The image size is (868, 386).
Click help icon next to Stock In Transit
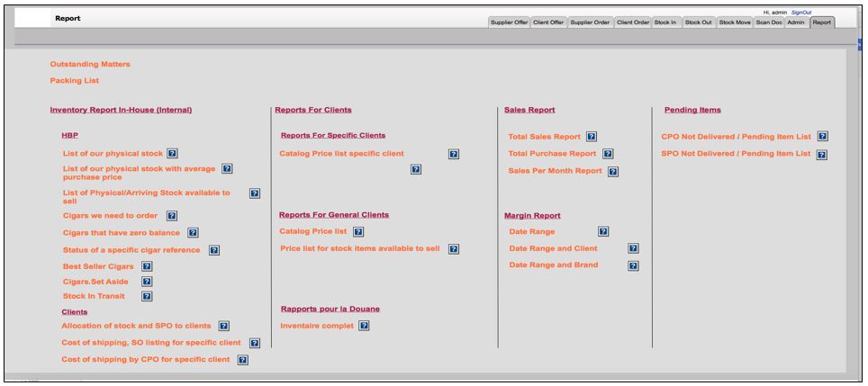[x=147, y=296]
